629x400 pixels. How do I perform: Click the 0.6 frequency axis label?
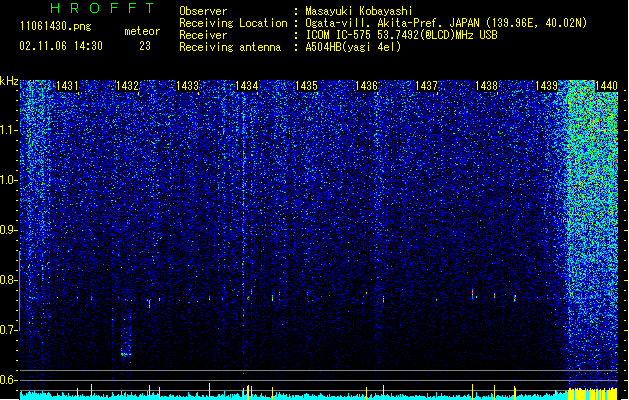tap(8, 380)
